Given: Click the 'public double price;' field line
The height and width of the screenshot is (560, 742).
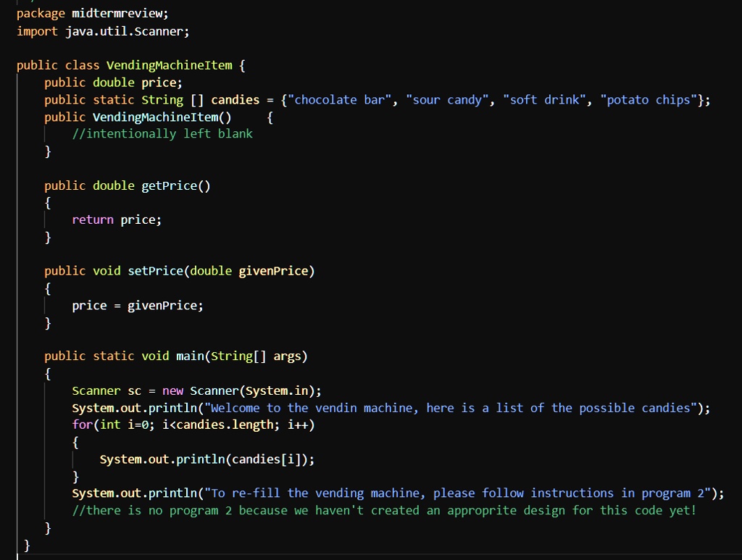Looking at the screenshot, I should (x=113, y=83).
